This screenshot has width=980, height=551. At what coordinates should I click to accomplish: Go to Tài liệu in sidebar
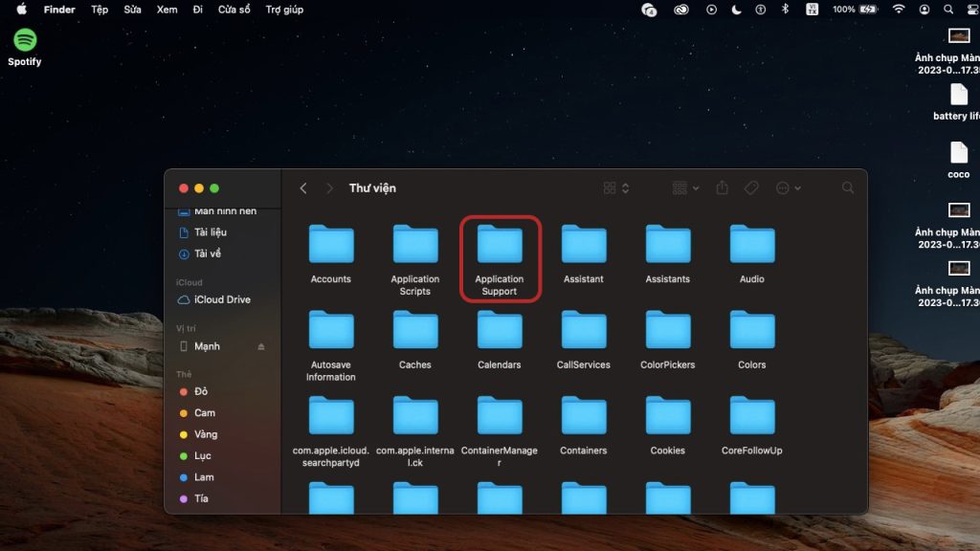(211, 232)
